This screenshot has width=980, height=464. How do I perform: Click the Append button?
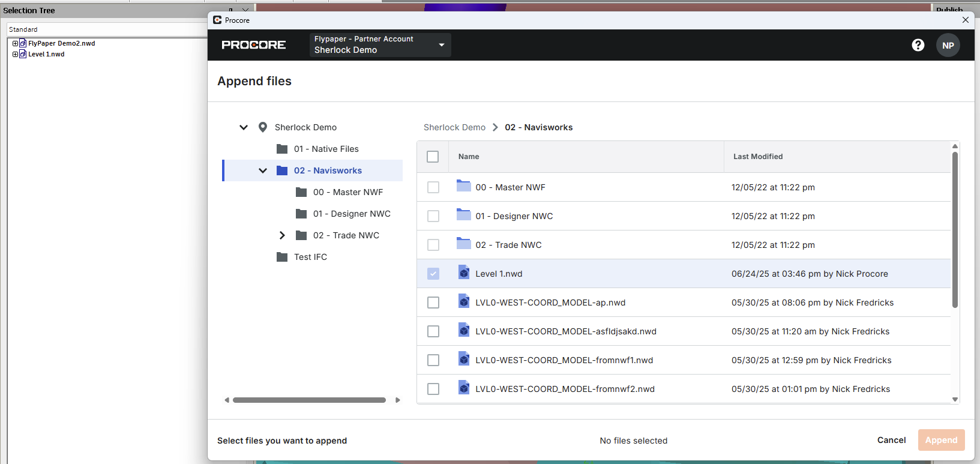(941, 440)
